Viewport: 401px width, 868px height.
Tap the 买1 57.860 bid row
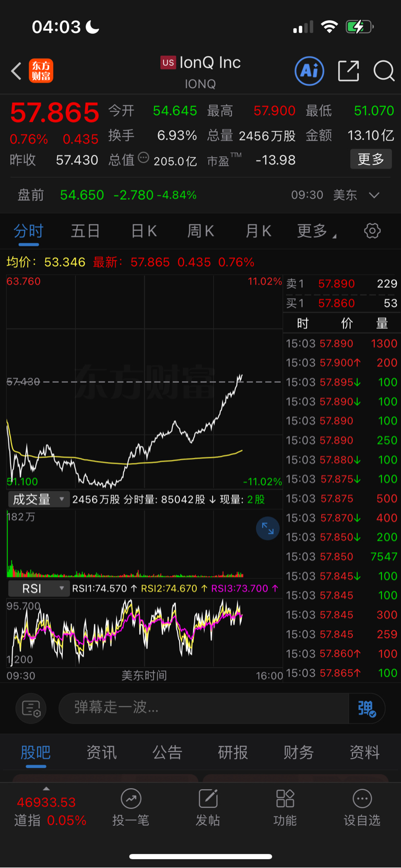[342, 303]
